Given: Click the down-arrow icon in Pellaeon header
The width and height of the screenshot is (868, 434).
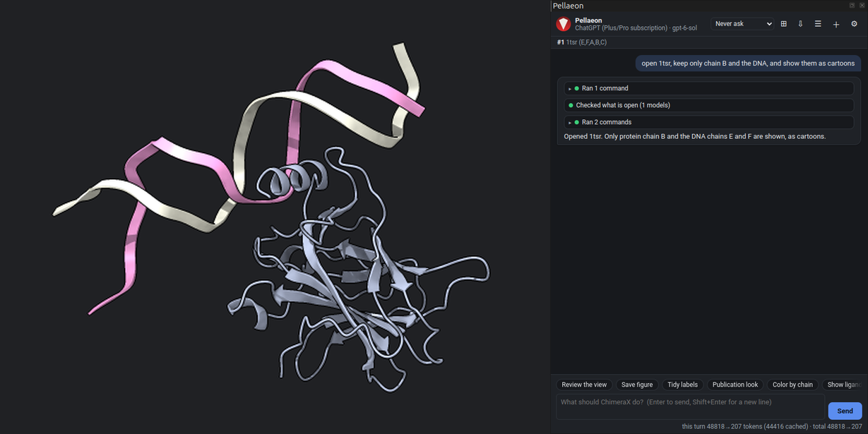Looking at the screenshot, I should (800, 24).
